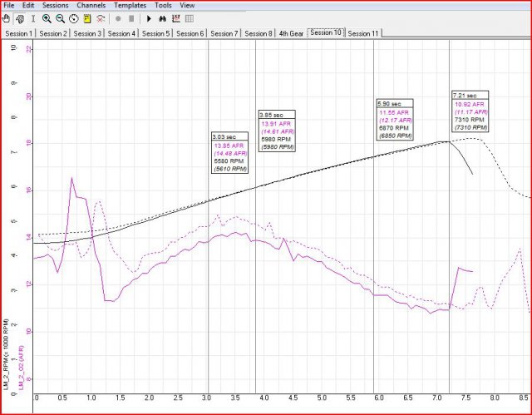Viewport: 532px width, 415px height.
Task: Open the Channels menu
Action: coord(91,5)
